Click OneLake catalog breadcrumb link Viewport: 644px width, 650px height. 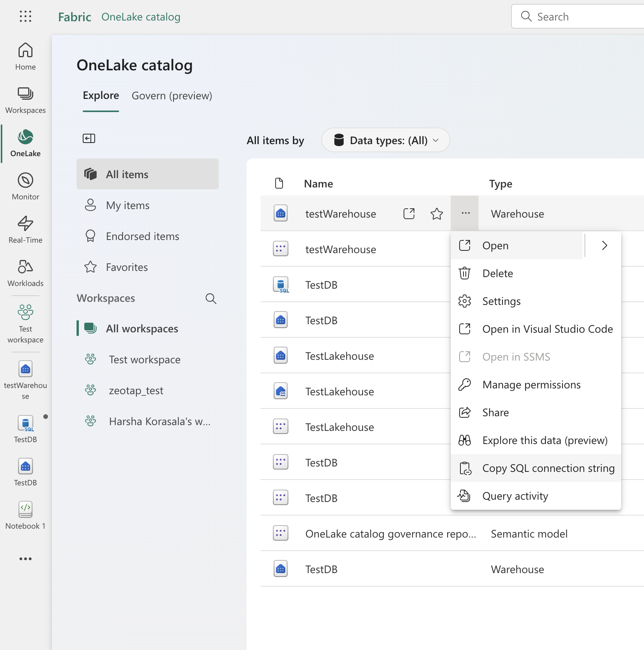(x=141, y=17)
